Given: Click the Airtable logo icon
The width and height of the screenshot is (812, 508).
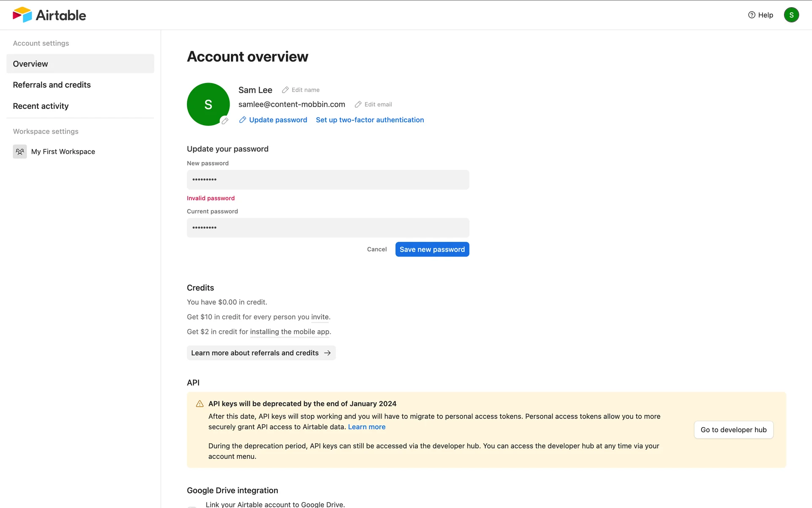Looking at the screenshot, I should [22, 15].
